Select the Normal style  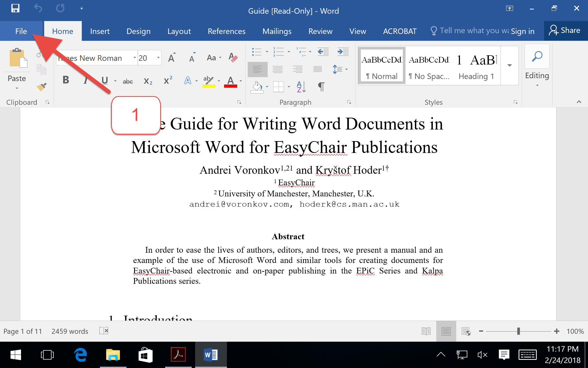pos(382,66)
